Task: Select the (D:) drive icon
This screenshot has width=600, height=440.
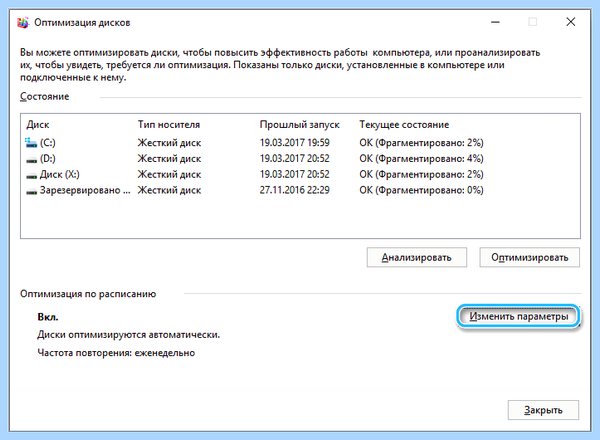Action: (31, 160)
